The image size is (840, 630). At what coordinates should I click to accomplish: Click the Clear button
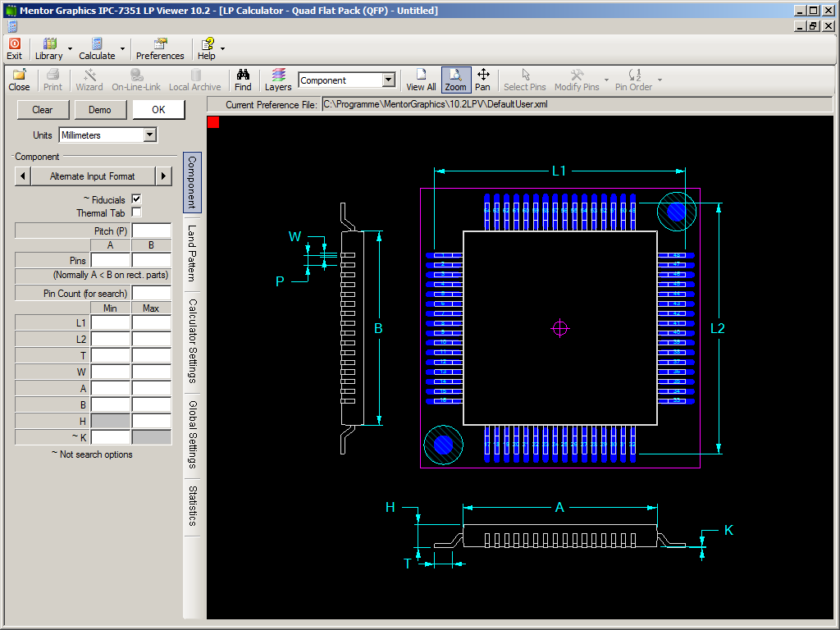click(x=43, y=110)
